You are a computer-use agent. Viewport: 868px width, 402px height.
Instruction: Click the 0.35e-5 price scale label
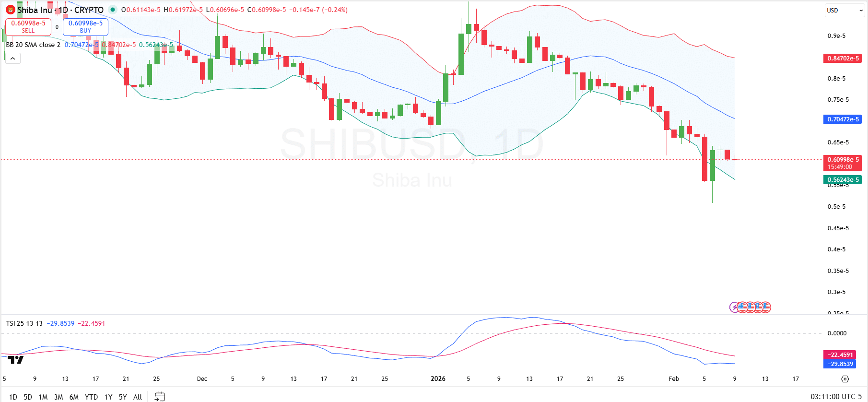click(x=838, y=271)
